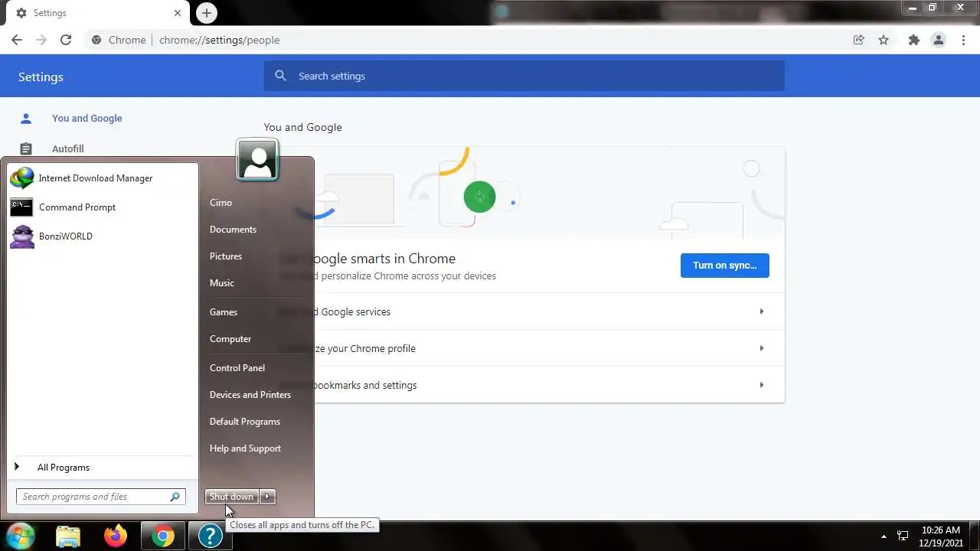Click the share page icon
This screenshot has height=551, width=980.
(859, 40)
